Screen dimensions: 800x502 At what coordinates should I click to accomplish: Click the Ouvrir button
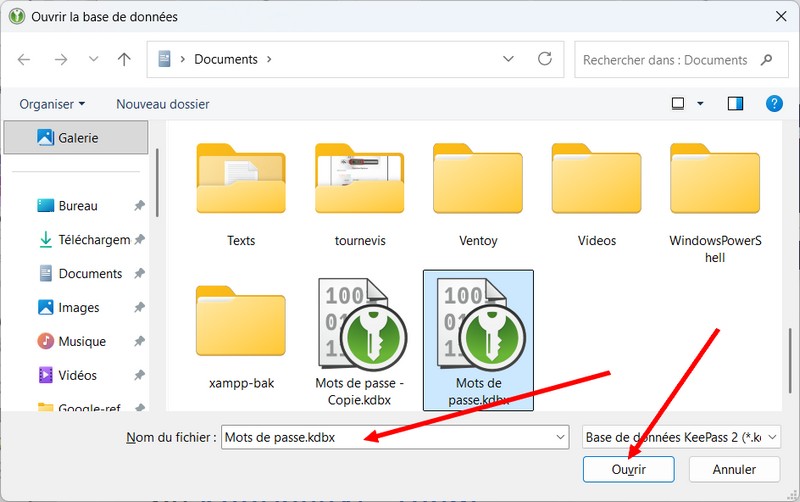pyautogui.click(x=628, y=469)
